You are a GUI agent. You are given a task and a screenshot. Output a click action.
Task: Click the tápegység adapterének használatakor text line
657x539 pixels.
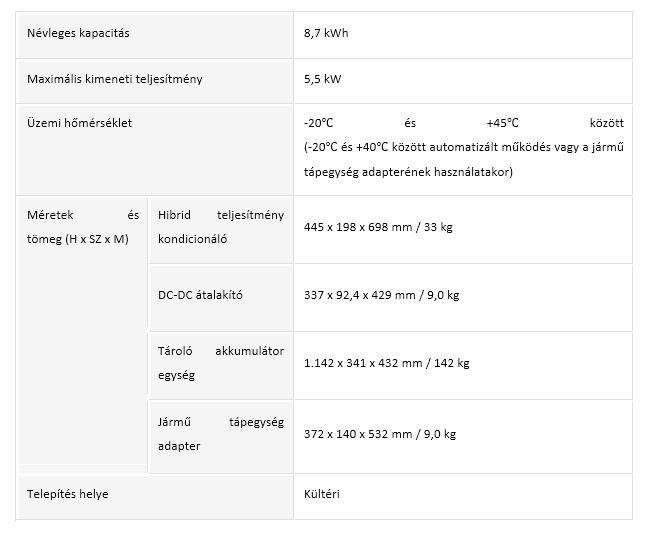pos(408,172)
